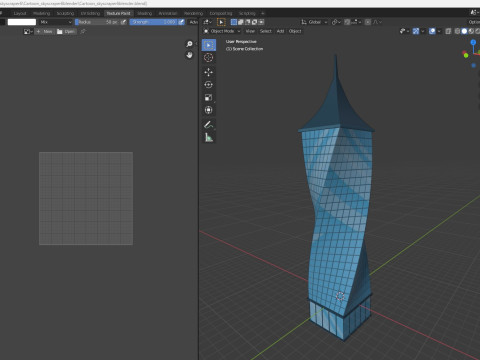Click the white brush color swatch

(22, 22)
